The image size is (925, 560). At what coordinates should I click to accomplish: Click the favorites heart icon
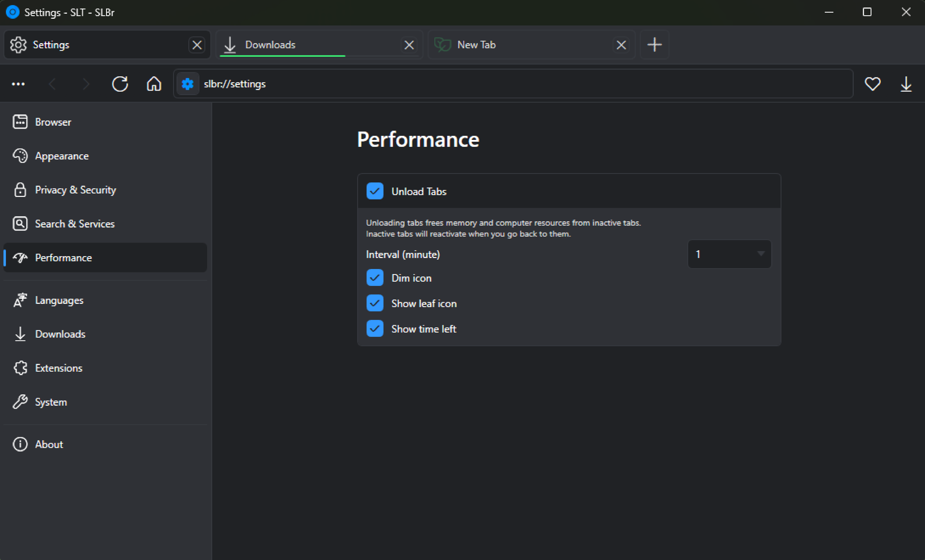click(x=872, y=84)
